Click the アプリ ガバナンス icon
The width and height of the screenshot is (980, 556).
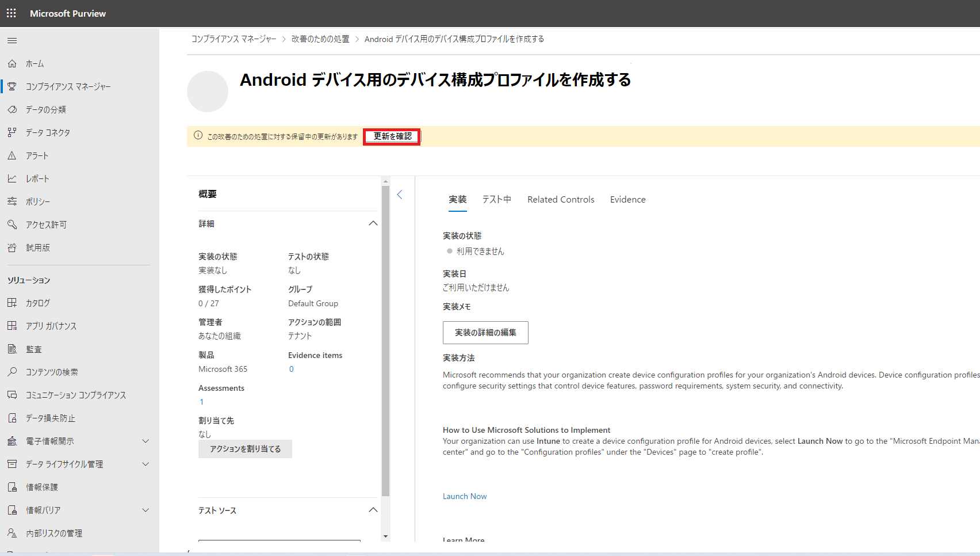click(x=12, y=326)
